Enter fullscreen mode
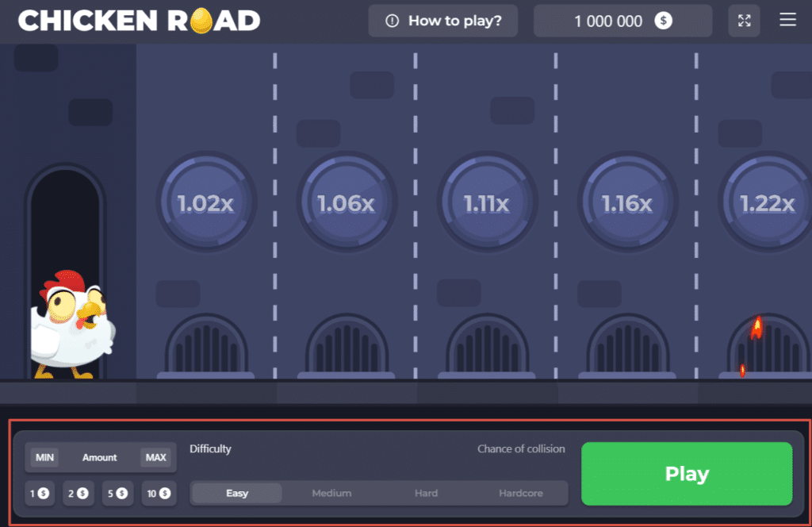Image resolution: width=812 pixels, height=527 pixels. [744, 20]
